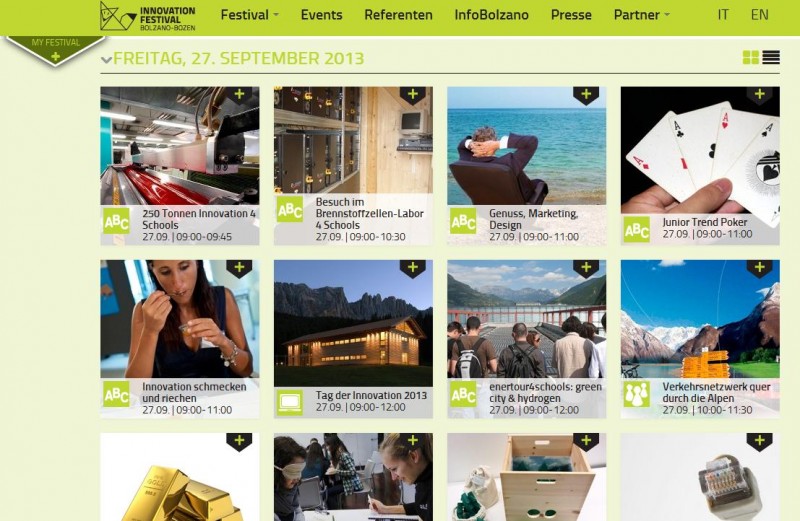800x521 pixels.
Task: Click Innovation Festival logo
Action: 147,16
